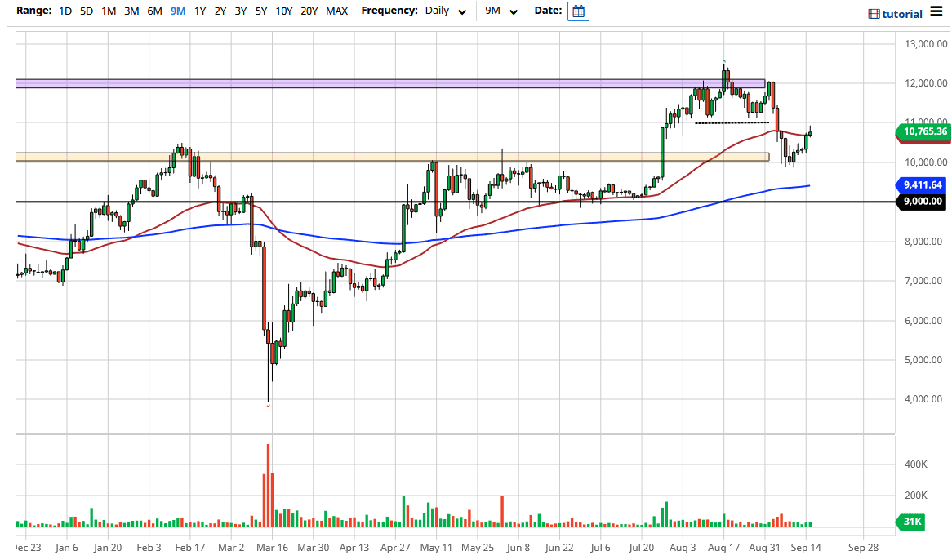Select the 1D range
This screenshot has width=952, height=560.
point(65,11)
